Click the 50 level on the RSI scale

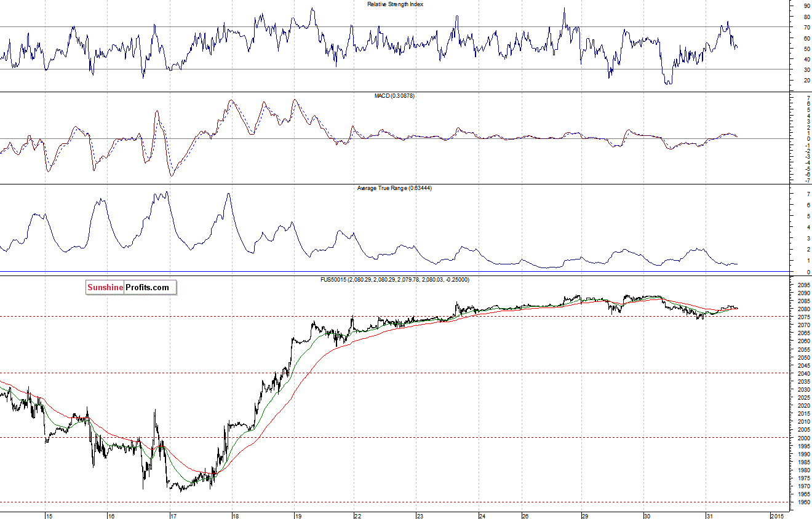click(806, 49)
